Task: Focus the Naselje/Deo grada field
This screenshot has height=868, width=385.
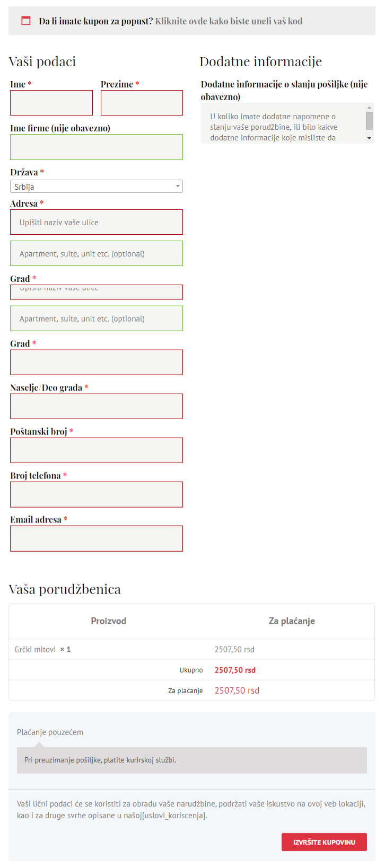Action: pyautogui.click(x=97, y=406)
